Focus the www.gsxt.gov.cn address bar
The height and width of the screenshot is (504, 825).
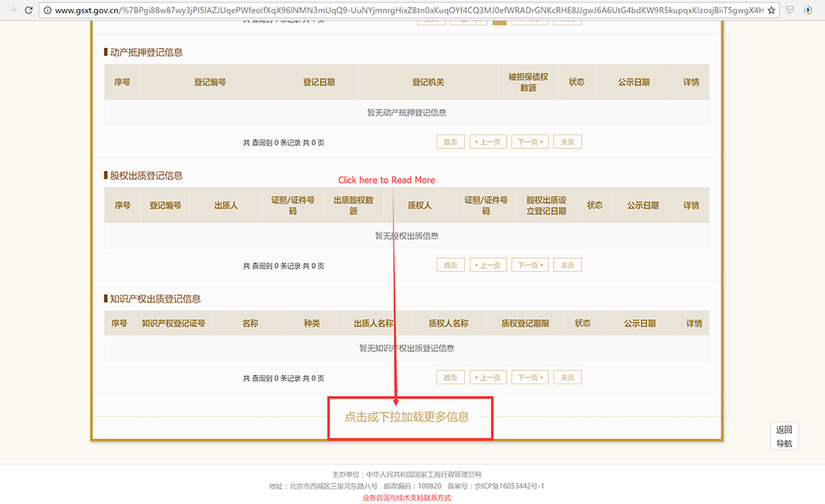pyautogui.click(x=409, y=10)
